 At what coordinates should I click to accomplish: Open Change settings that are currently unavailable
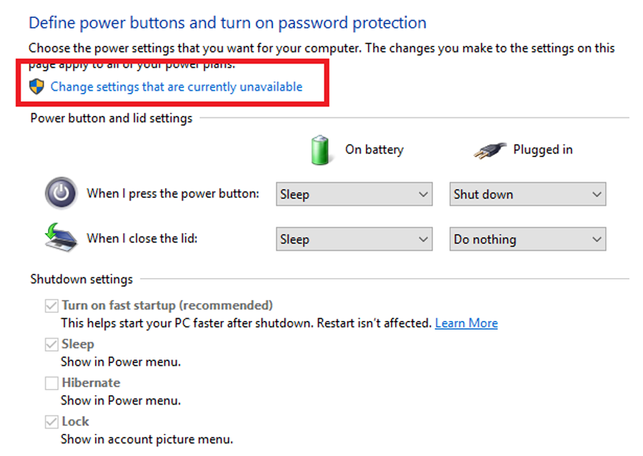pos(176,87)
